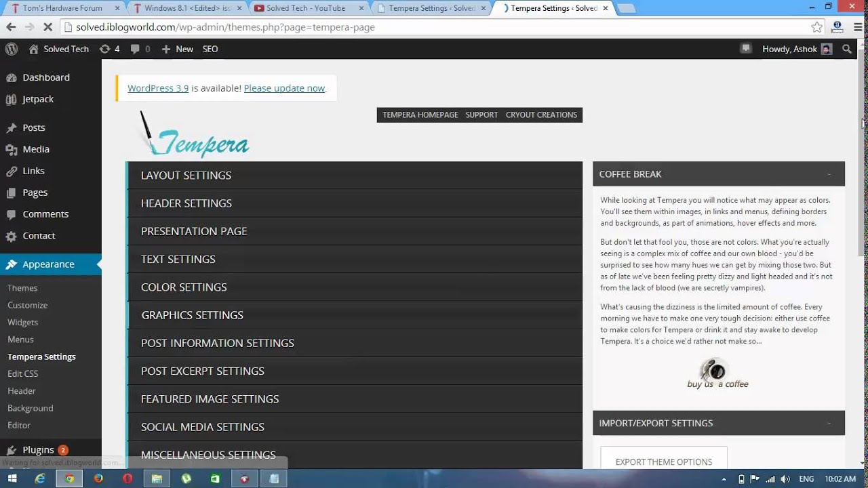The width and height of the screenshot is (868, 488).
Task: Open the WordPress 3.9 link
Action: (x=158, y=88)
